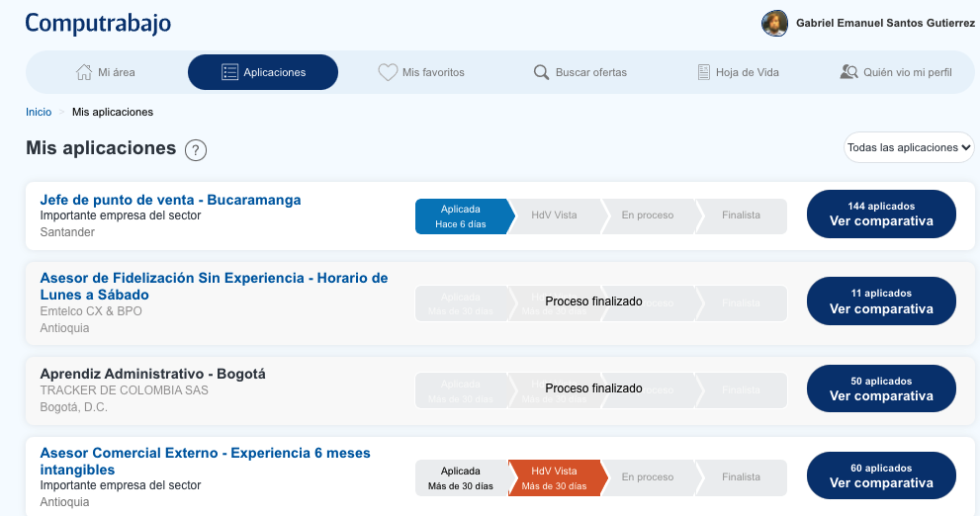Click the list icon in Aplicaciones tab
Viewport: 980px width, 516px height.
pyautogui.click(x=229, y=72)
